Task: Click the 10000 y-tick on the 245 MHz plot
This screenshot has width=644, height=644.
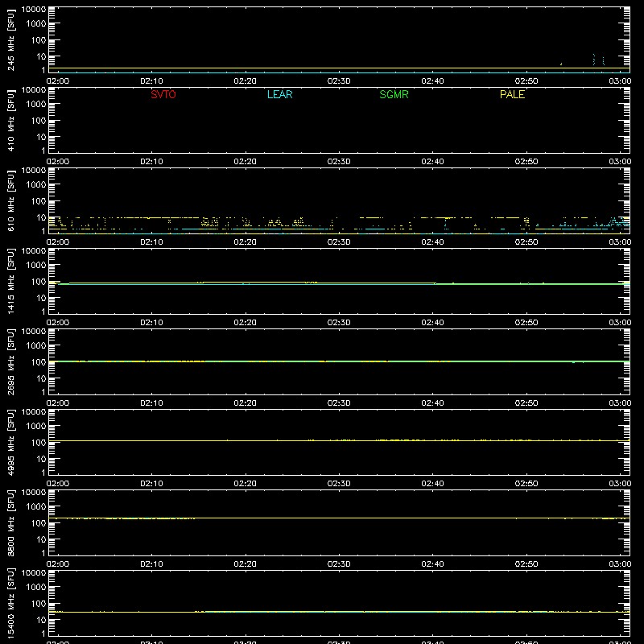Action: 34,10
